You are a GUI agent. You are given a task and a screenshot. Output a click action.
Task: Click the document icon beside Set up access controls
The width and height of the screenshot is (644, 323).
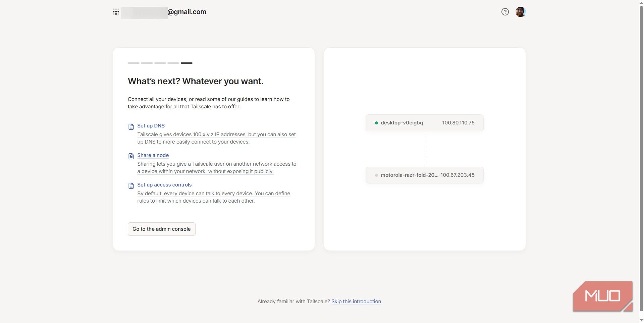tap(131, 186)
